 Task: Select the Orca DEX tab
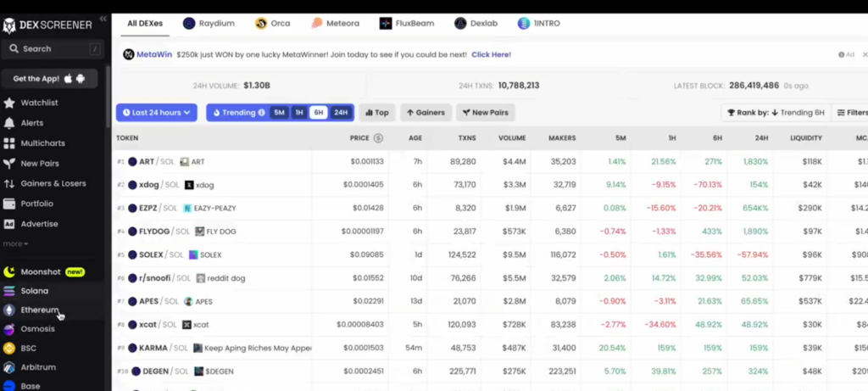tap(272, 24)
